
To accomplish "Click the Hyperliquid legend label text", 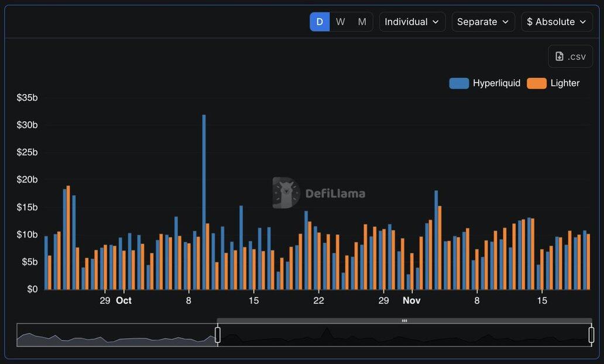I will click(x=496, y=83).
